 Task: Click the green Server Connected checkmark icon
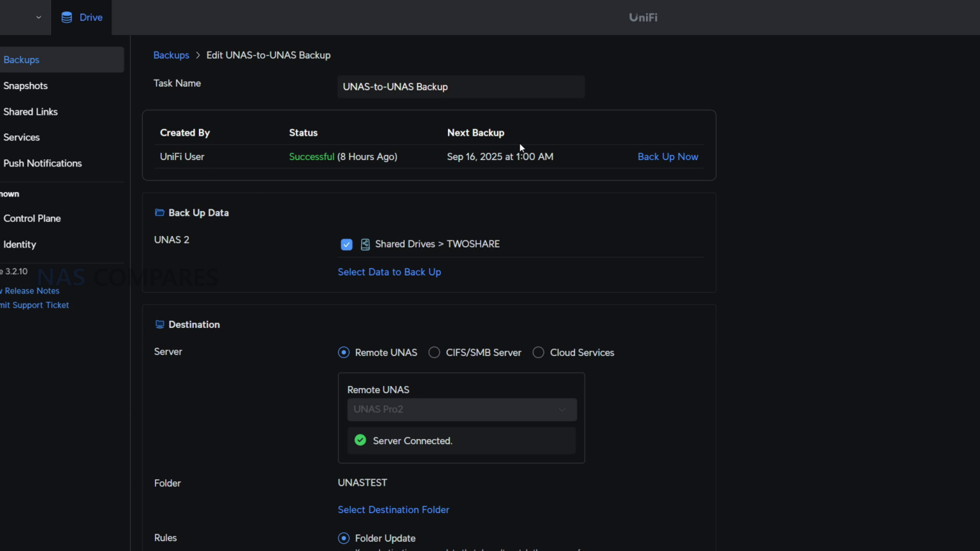tap(360, 441)
